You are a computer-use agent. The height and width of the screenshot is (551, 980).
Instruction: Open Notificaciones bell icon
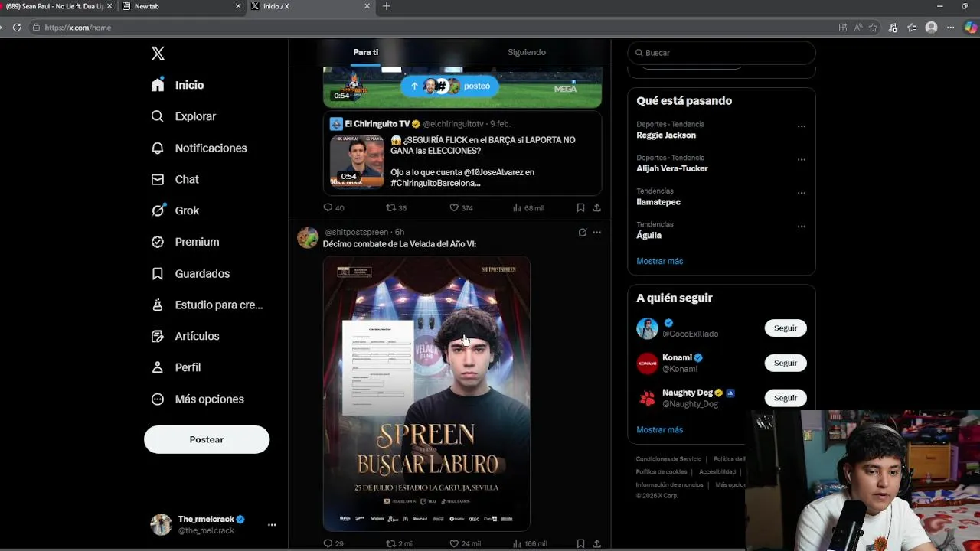click(158, 148)
